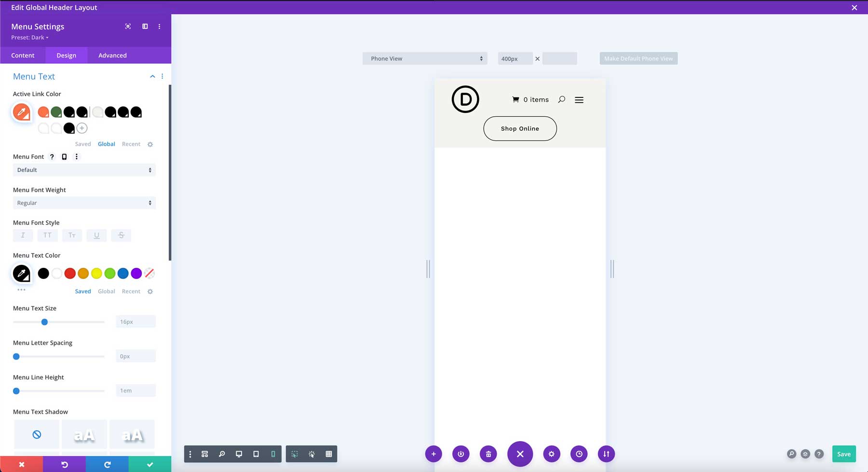Switch to the Content tab
Viewport: 868px width, 472px height.
pyautogui.click(x=23, y=55)
